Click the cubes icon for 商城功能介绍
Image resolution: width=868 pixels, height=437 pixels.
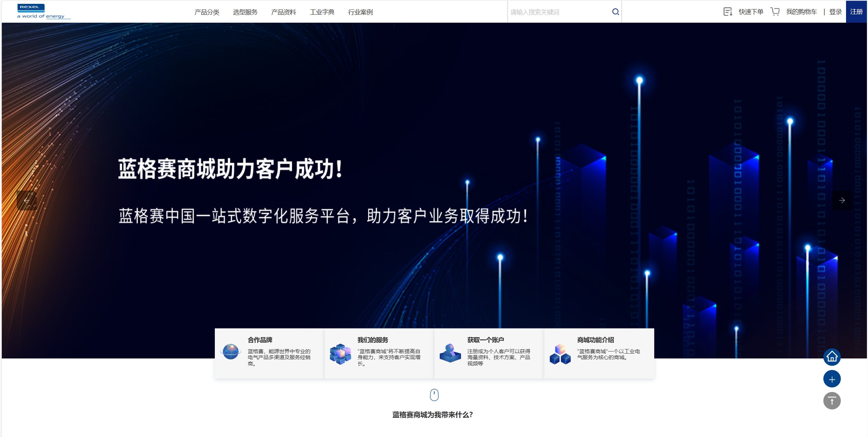[x=560, y=354]
